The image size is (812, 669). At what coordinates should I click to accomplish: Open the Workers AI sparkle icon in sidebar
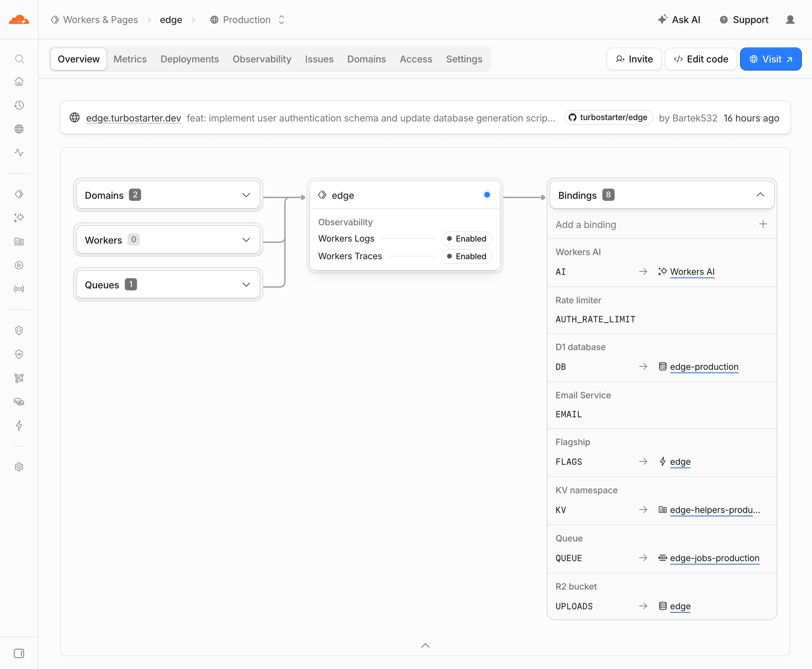[19, 218]
